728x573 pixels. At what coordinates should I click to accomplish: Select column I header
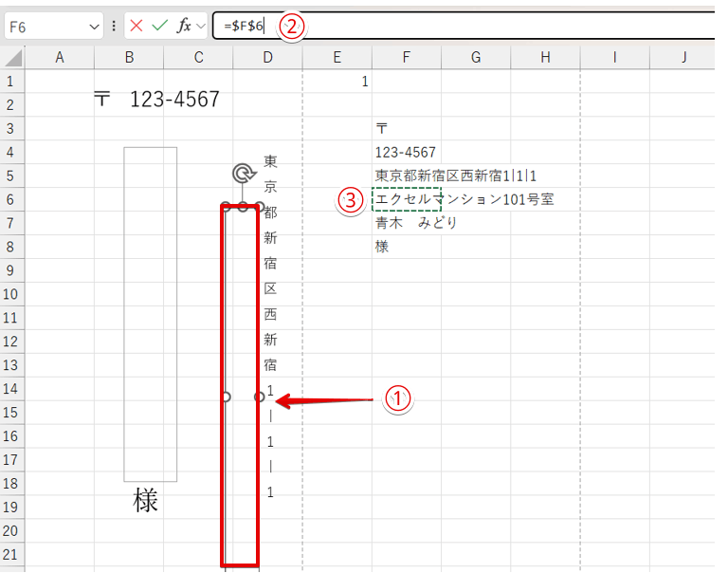coord(614,58)
